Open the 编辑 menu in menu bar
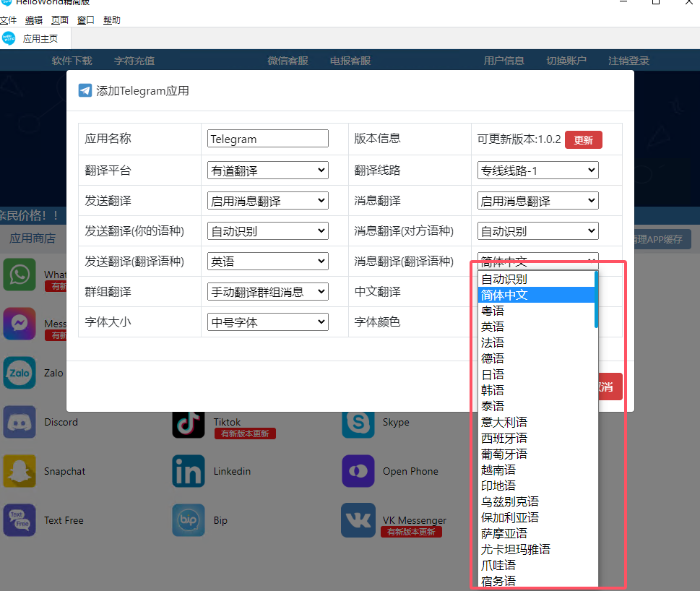The width and height of the screenshot is (700, 591). click(x=33, y=20)
